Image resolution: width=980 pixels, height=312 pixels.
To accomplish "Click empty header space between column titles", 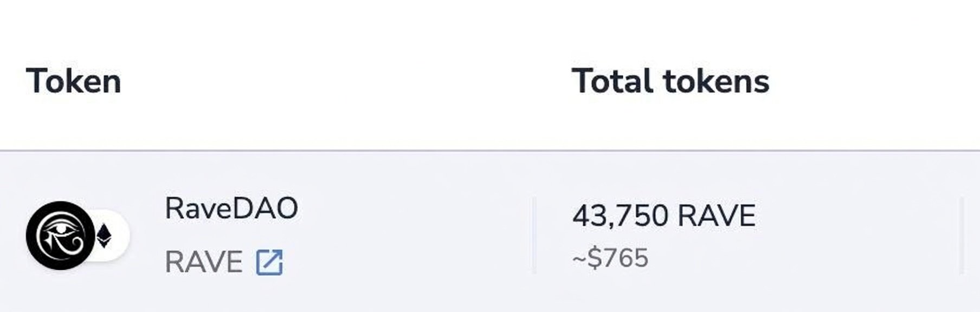I will tap(347, 82).
